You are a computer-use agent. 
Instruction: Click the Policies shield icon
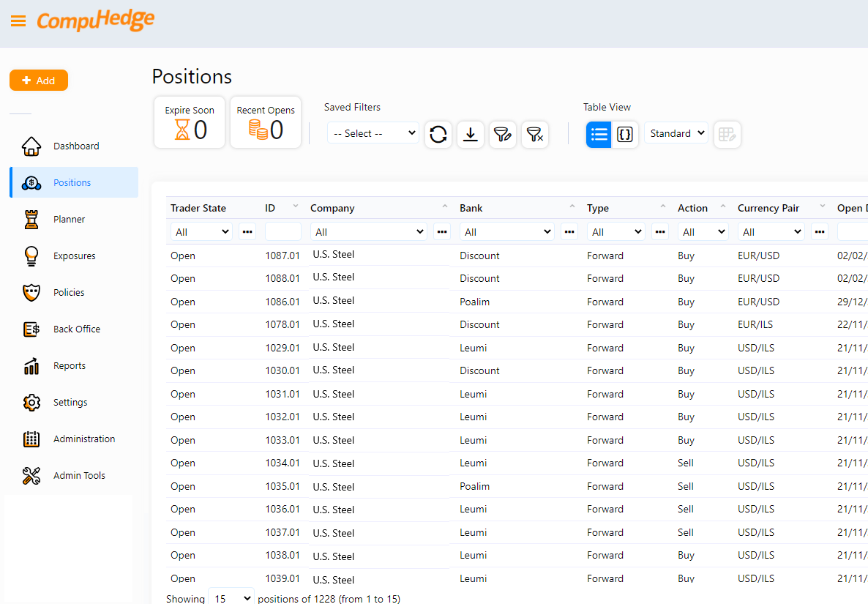[x=31, y=292]
